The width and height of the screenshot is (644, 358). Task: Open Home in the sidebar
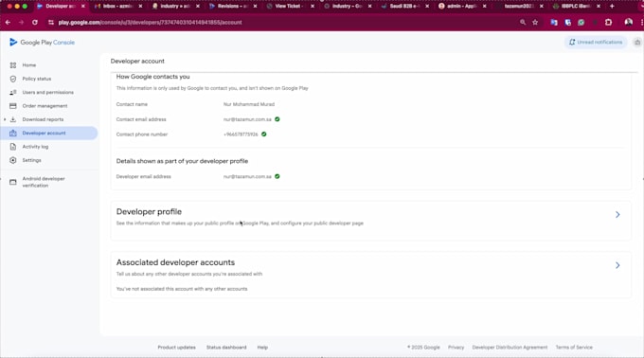[x=28, y=65]
